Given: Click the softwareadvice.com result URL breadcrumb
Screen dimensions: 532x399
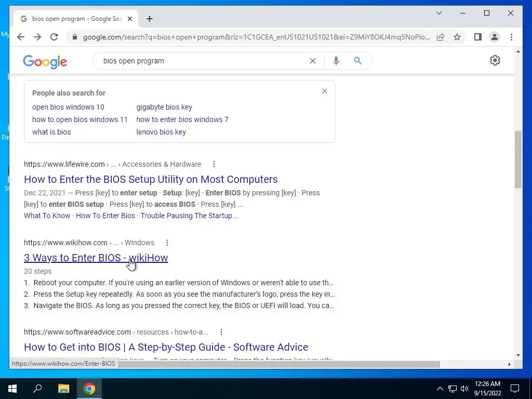Looking at the screenshot, I should (x=116, y=332).
